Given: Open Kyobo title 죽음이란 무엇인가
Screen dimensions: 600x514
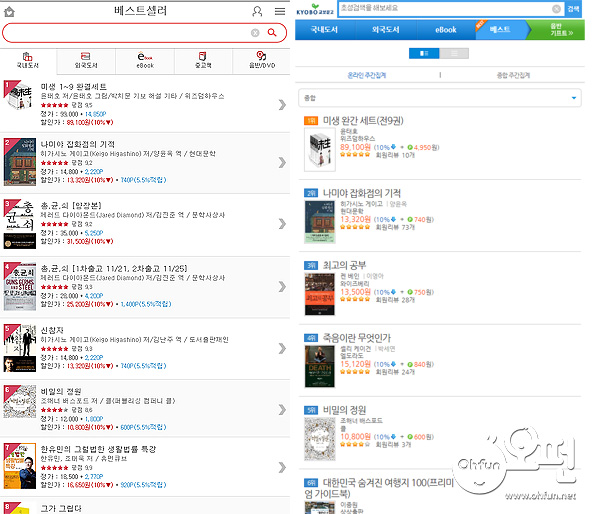Looking at the screenshot, I should [x=357, y=338].
